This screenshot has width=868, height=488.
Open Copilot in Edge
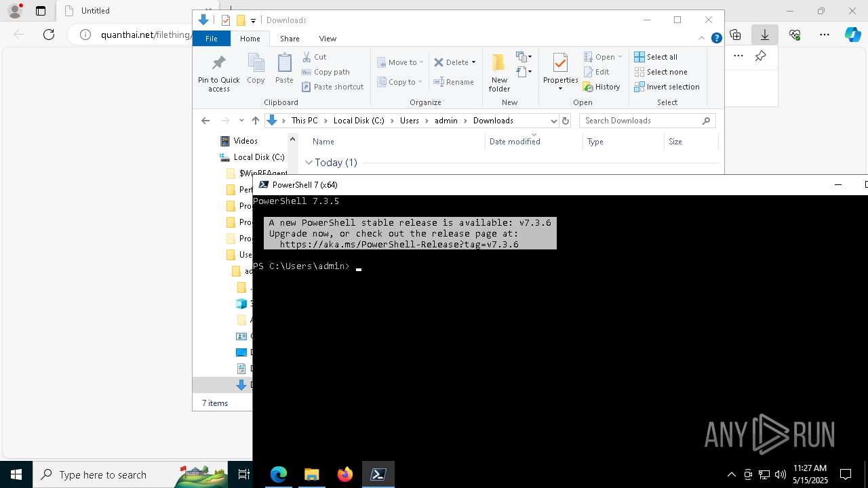[852, 35]
